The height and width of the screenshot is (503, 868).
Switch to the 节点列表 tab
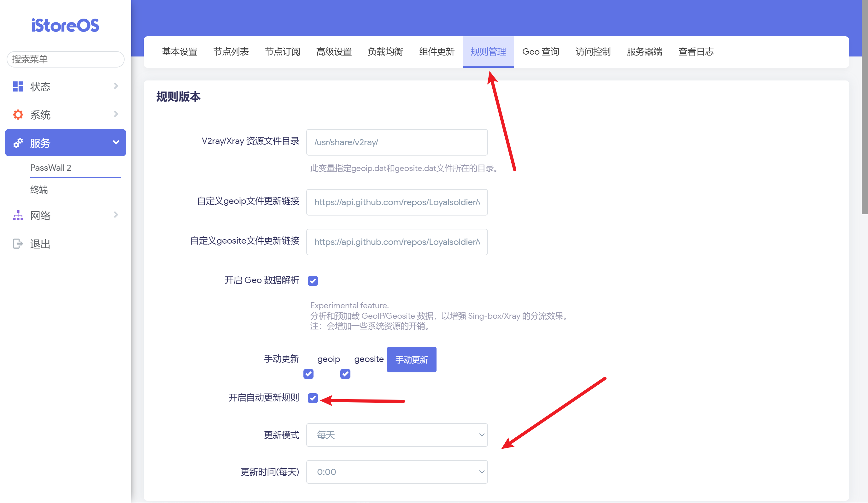[231, 52]
